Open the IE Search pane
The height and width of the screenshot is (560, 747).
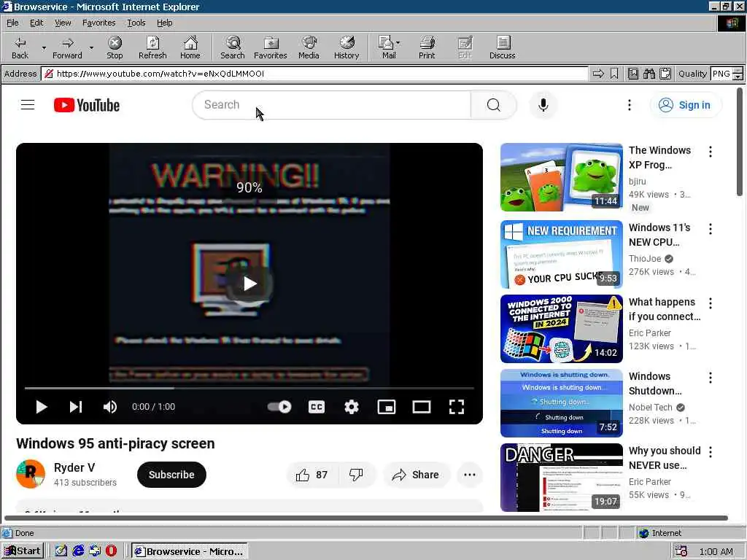(x=233, y=47)
